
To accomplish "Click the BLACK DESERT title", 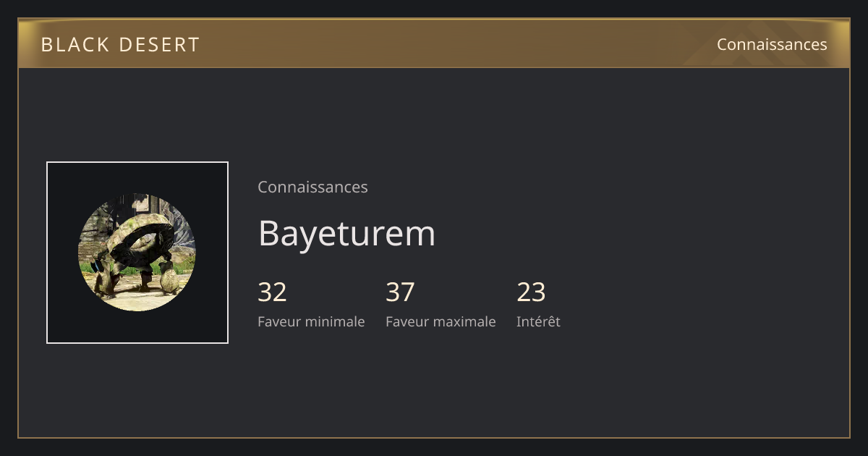I will [x=120, y=44].
